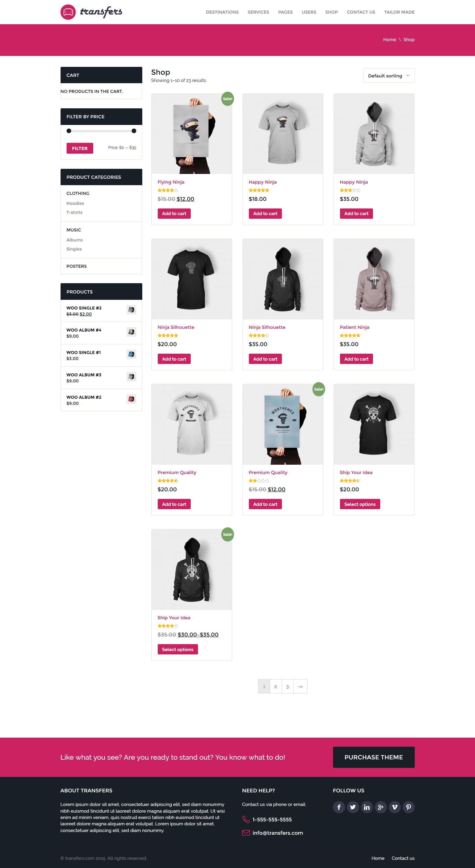The height and width of the screenshot is (868, 475).
Task: Click the Vimeo social icon
Action: click(x=394, y=807)
